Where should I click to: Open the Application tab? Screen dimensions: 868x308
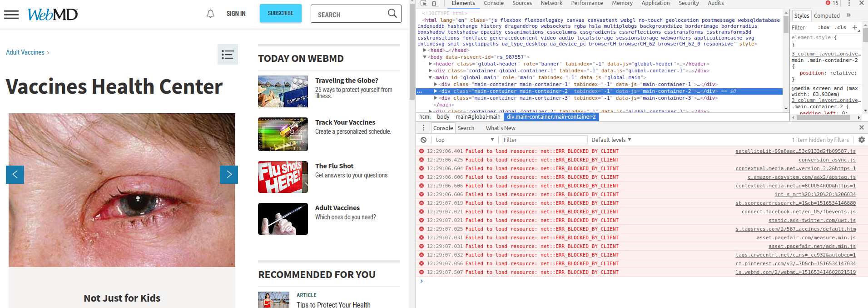(655, 3)
